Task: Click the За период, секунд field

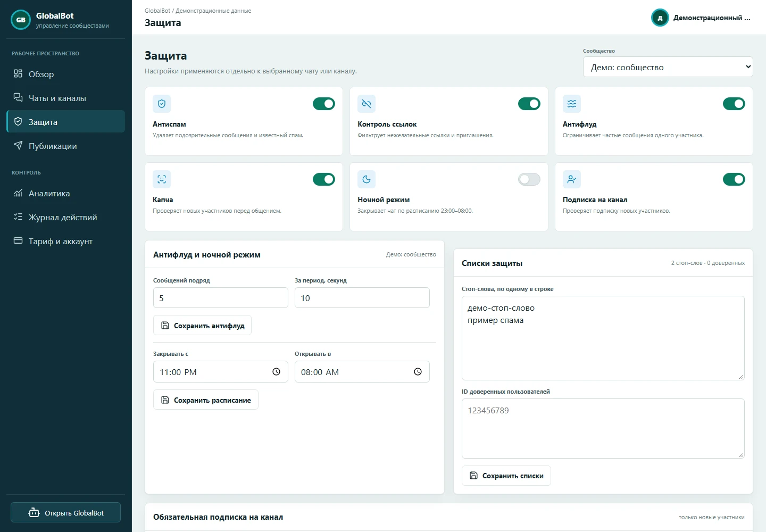Action: [x=362, y=298]
